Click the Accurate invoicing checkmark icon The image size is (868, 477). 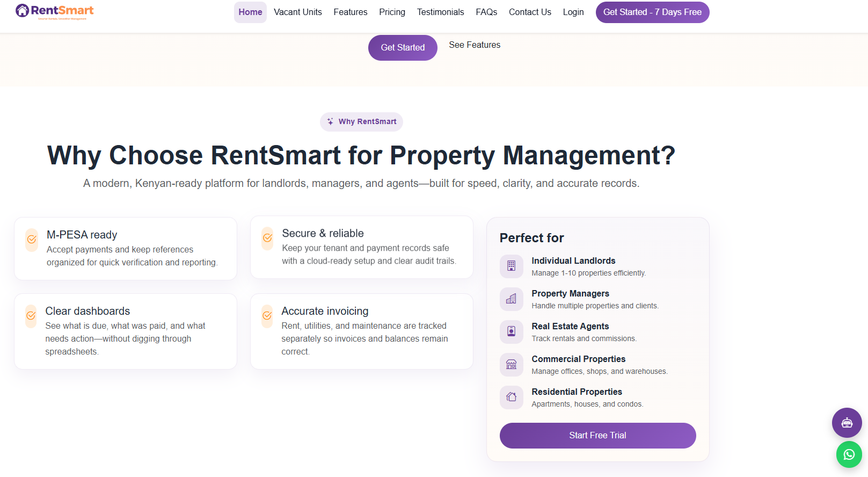click(x=267, y=316)
